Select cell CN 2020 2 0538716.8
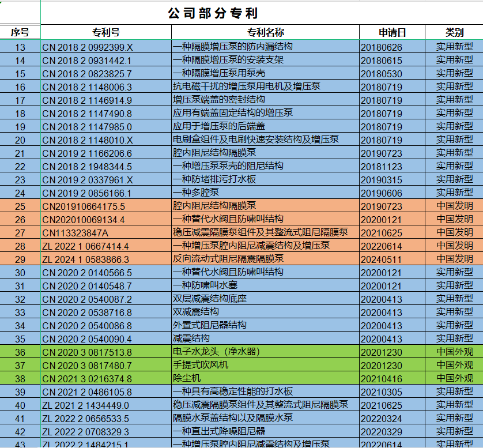The width and height of the screenshot is (483, 448). (x=106, y=312)
